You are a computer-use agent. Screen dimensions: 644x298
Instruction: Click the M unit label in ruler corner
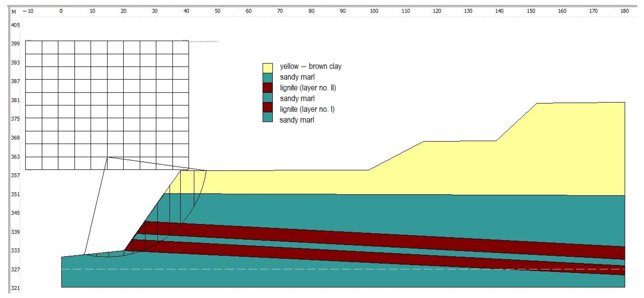coord(14,12)
